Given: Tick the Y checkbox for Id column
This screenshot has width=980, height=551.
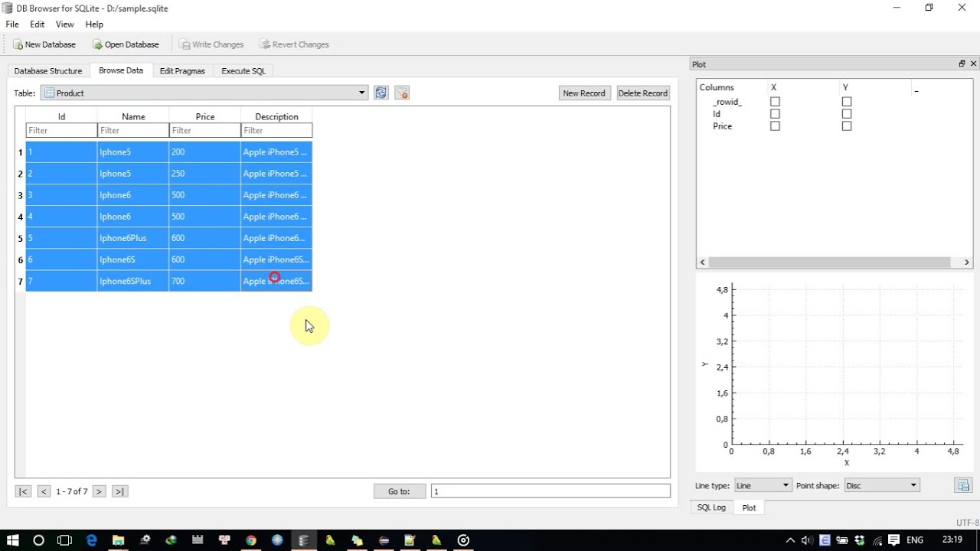Looking at the screenshot, I should 847,114.
